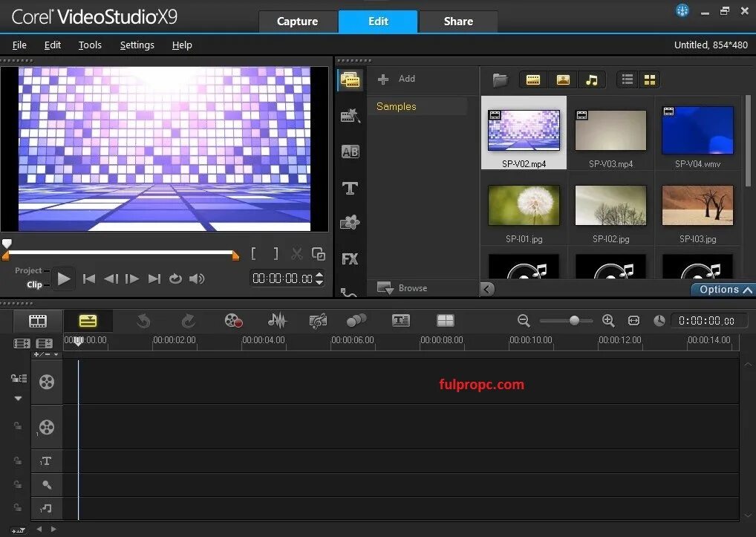Open the Settings menu
This screenshot has height=537, width=756.
pyautogui.click(x=137, y=45)
